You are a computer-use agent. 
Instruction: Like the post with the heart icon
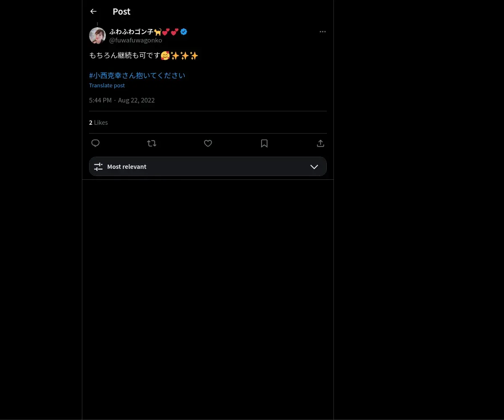(208, 143)
